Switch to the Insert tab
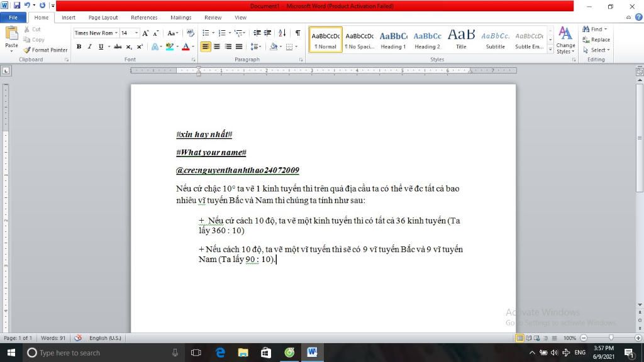 click(68, 17)
